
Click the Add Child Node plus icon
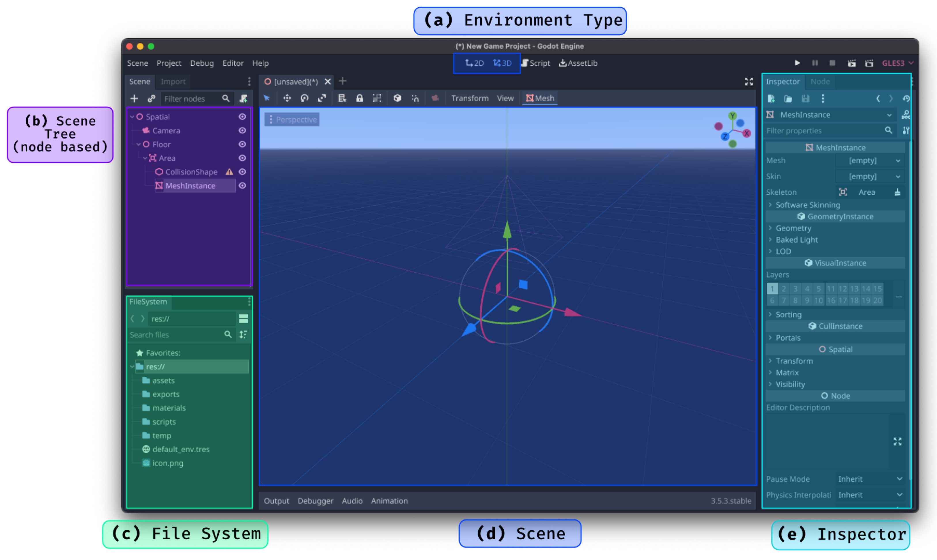pyautogui.click(x=134, y=99)
